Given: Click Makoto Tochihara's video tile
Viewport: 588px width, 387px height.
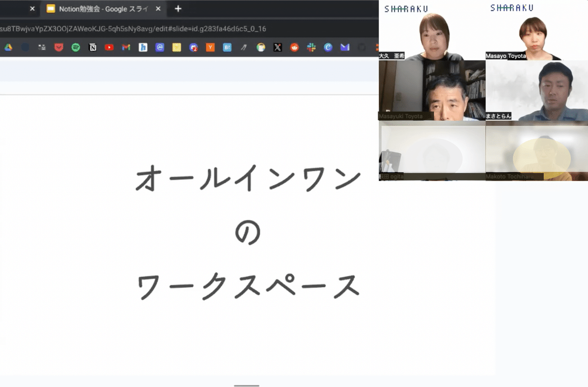Looking at the screenshot, I should [x=537, y=152].
